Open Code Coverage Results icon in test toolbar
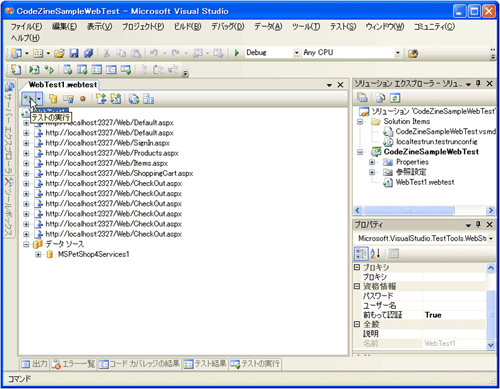The image size is (500, 389). tap(111, 70)
